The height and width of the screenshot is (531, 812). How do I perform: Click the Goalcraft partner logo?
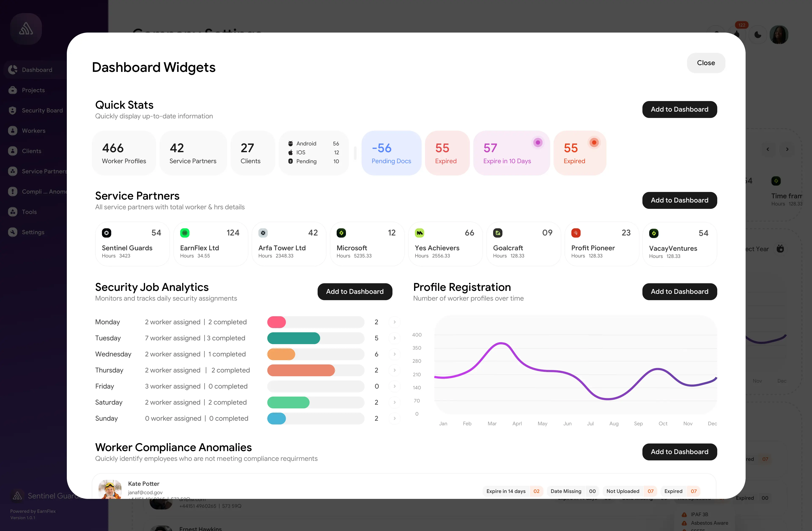click(498, 233)
